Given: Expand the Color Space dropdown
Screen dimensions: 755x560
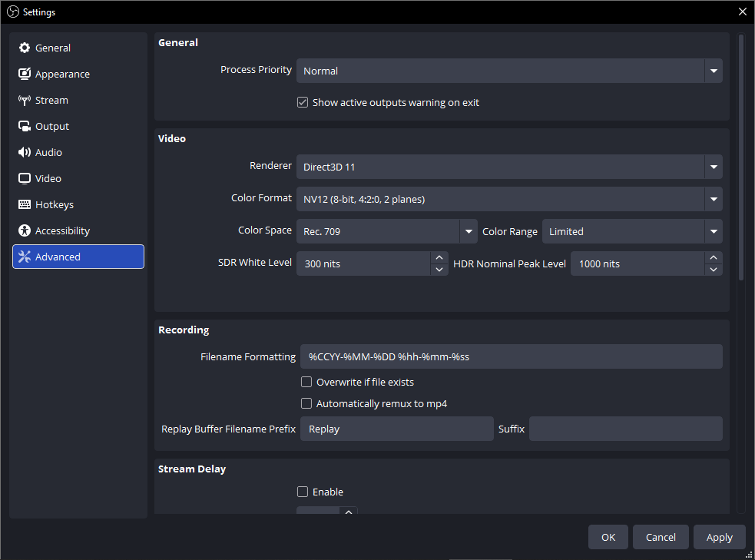Looking at the screenshot, I should coord(468,231).
